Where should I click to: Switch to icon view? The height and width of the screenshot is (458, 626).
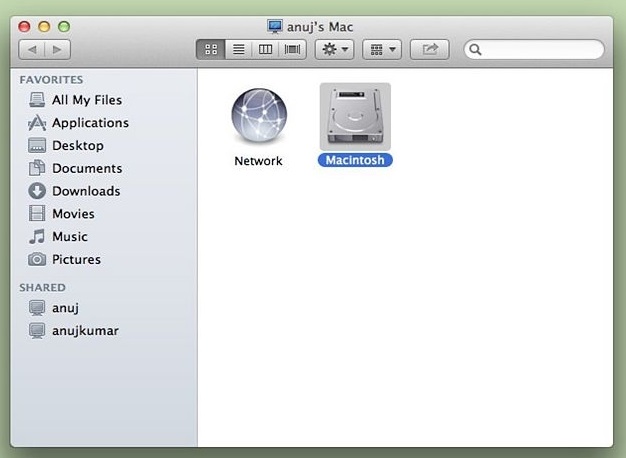point(211,50)
